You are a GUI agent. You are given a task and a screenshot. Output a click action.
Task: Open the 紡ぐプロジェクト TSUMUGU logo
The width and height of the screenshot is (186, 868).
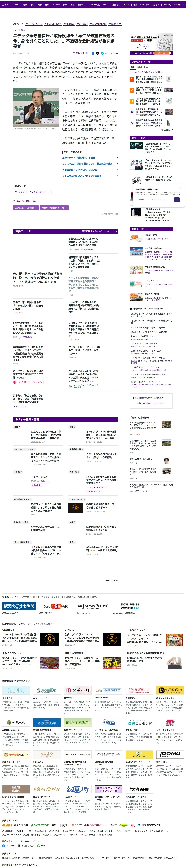coord(170,690)
